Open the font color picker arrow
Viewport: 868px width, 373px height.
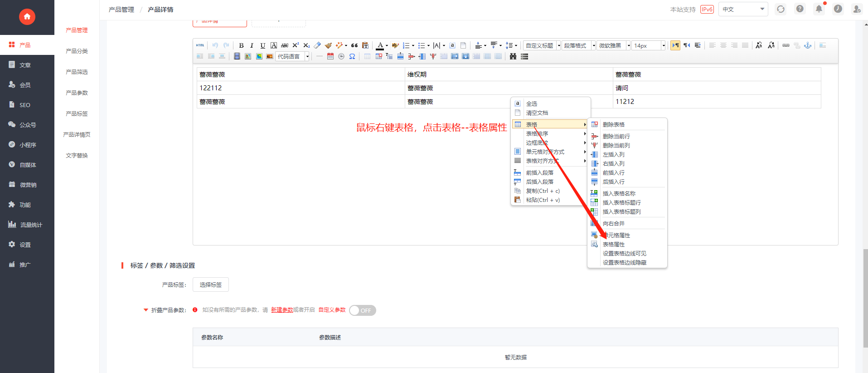pyautogui.click(x=387, y=45)
